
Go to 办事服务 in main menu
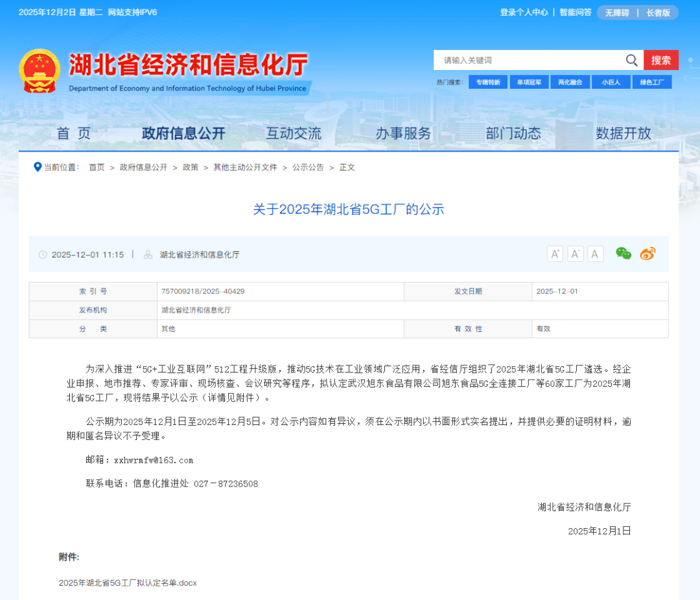(403, 133)
